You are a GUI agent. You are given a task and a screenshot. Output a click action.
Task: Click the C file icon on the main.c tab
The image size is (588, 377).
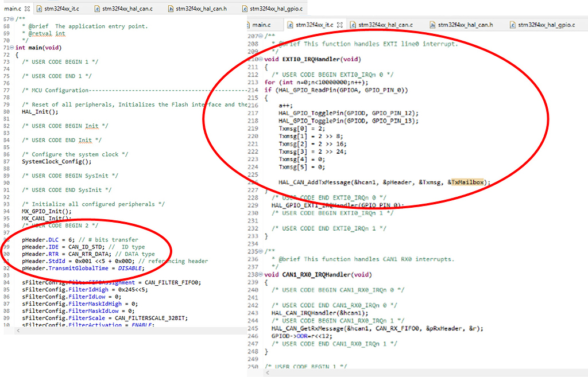5,9
